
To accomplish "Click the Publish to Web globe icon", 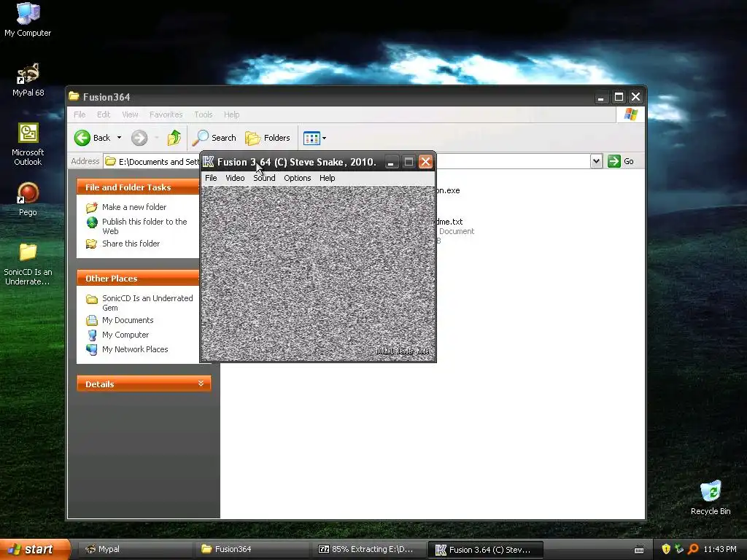I will click(92, 222).
